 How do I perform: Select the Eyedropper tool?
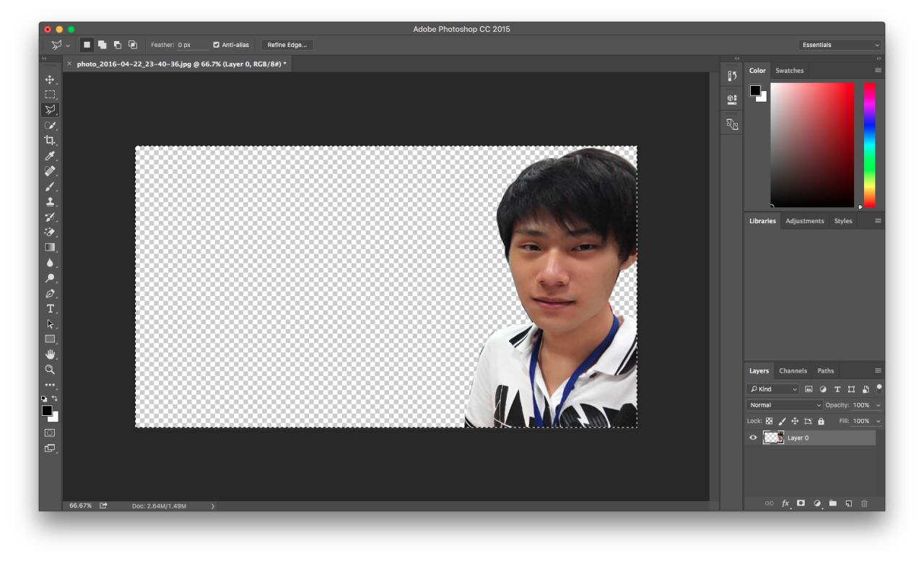pos(50,155)
